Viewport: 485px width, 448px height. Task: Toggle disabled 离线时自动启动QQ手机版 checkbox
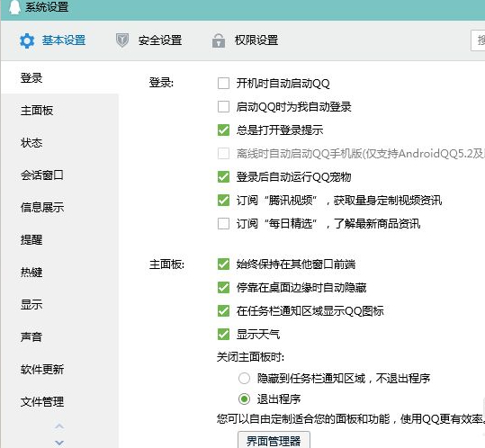coord(223,153)
